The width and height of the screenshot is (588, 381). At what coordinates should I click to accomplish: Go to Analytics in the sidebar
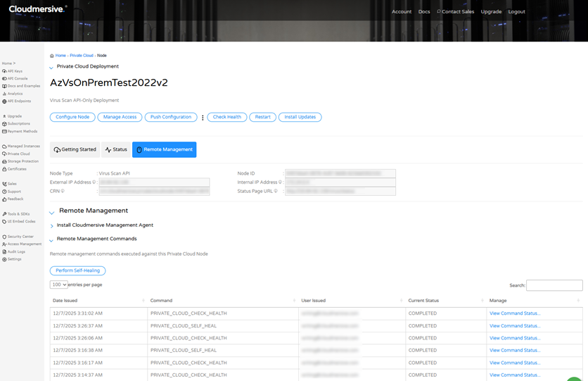pyautogui.click(x=13, y=94)
